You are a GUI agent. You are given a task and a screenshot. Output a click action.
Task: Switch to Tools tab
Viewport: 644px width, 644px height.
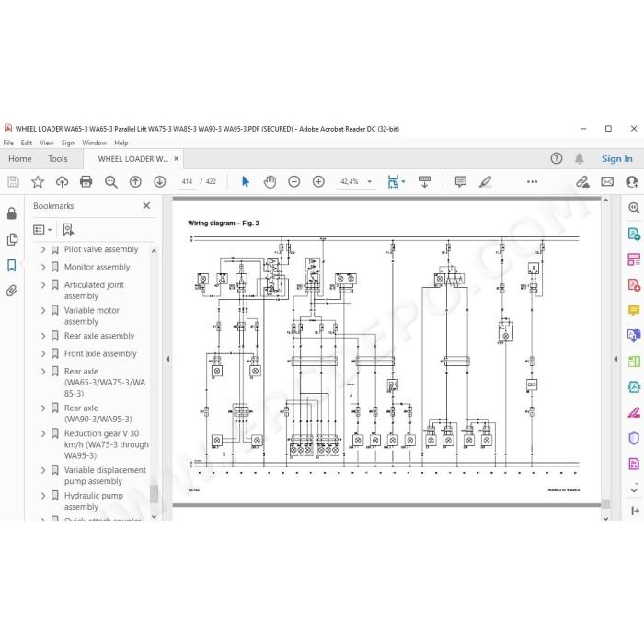tap(57, 158)
